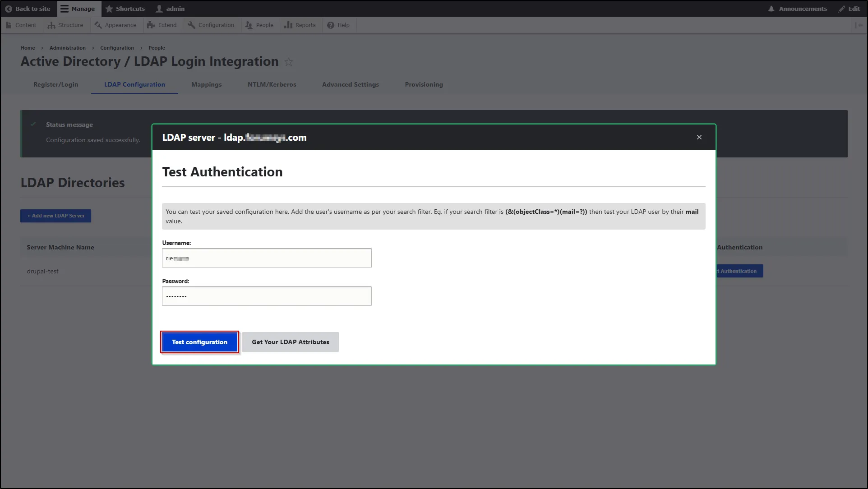Click the Edit pencil icon

pyautogui.click(x=841, y=9)
